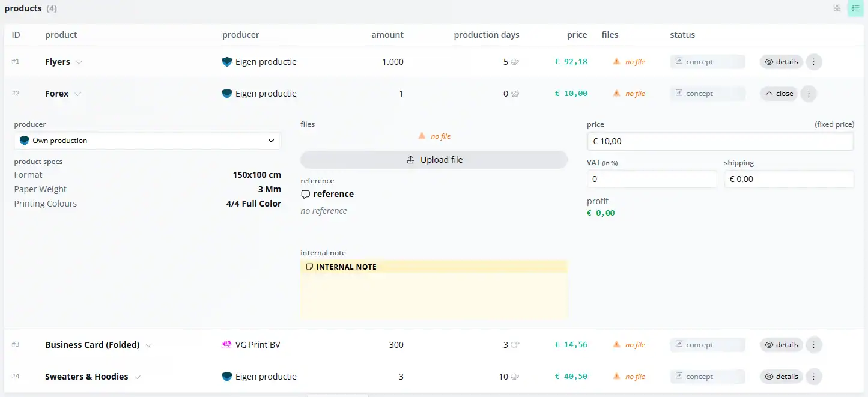Viewport: 868px width, 397px height.
Task: Open the Business Card concept status selector
Action: pyautogui.click(x=708, y=345)
